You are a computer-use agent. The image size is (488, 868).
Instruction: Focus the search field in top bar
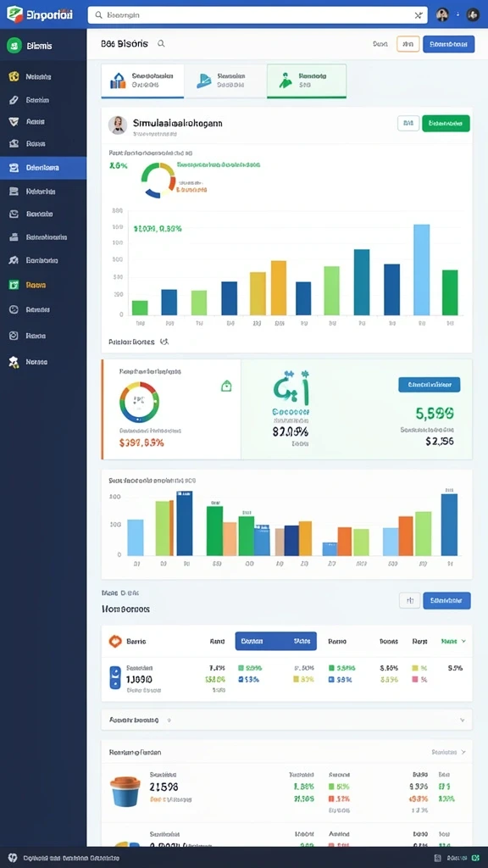click(x=258, y=15)
